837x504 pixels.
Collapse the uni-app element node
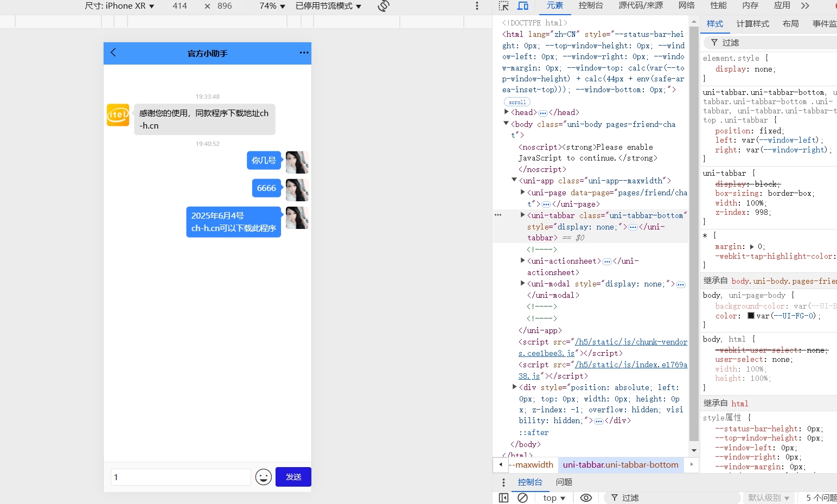[514, 180]
